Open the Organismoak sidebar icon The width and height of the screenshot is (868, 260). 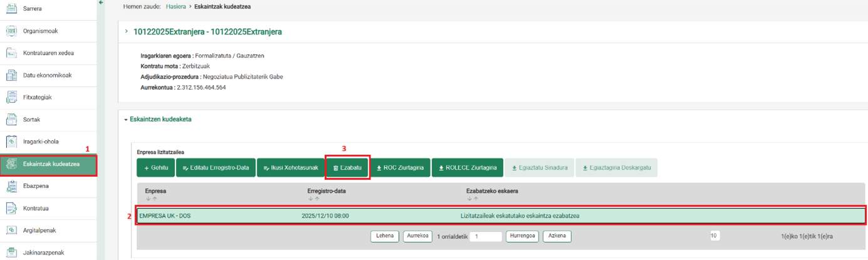(x=11, y=31)
